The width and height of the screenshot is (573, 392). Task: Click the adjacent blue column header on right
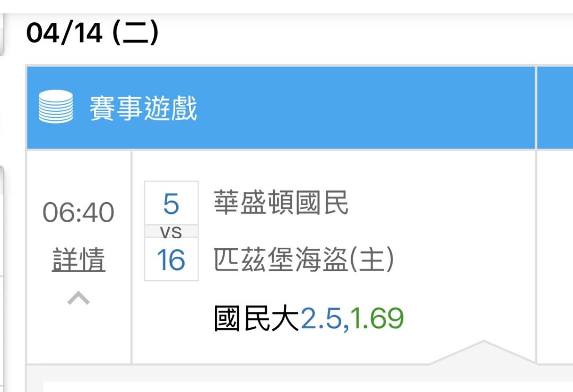[555, 108]
